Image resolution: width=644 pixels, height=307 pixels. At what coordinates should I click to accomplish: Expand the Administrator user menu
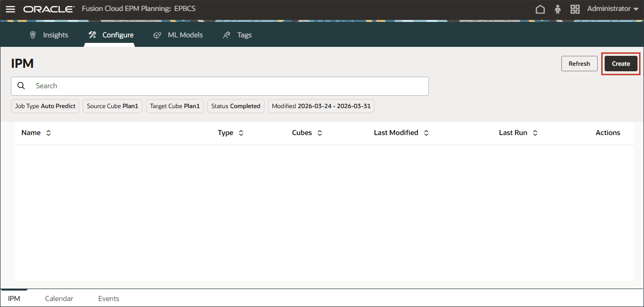[613, 9]
